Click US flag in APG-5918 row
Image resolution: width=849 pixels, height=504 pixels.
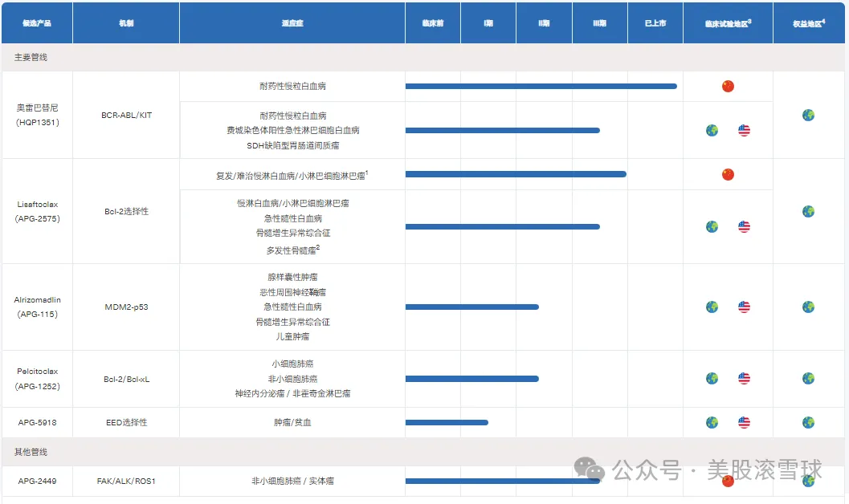(744, 422)
